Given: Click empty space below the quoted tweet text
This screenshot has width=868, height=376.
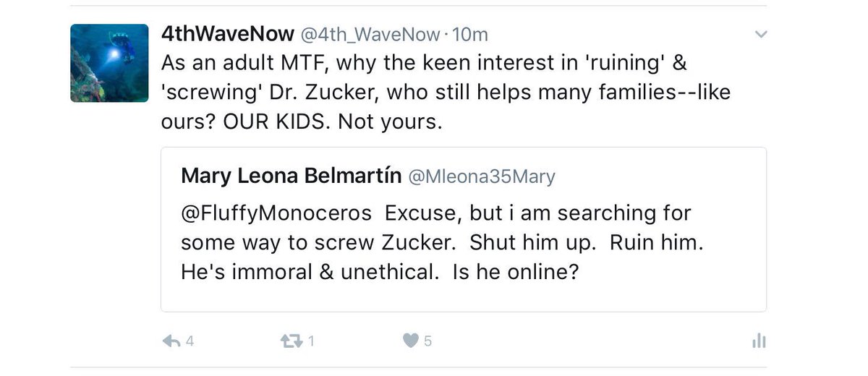Looking at the screenshot, I should pyautogui.click(x=463, y=298).
